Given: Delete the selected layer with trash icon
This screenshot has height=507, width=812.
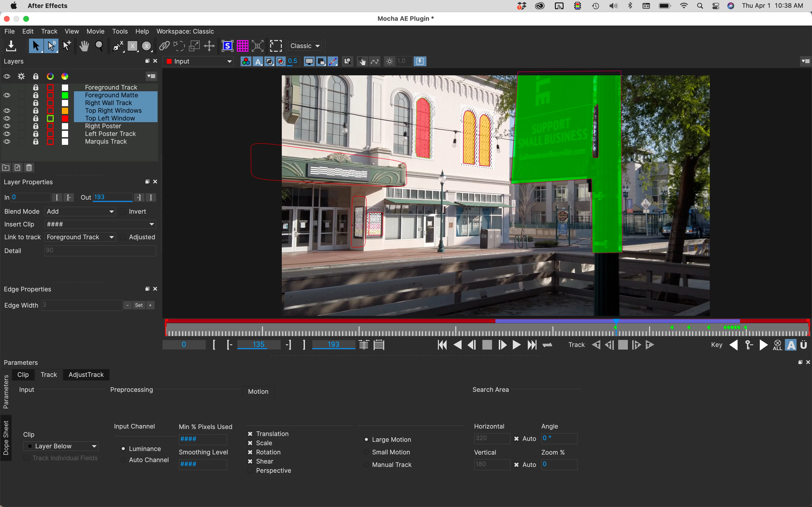Looking at the screenshot, I should (x=29, y=168).
